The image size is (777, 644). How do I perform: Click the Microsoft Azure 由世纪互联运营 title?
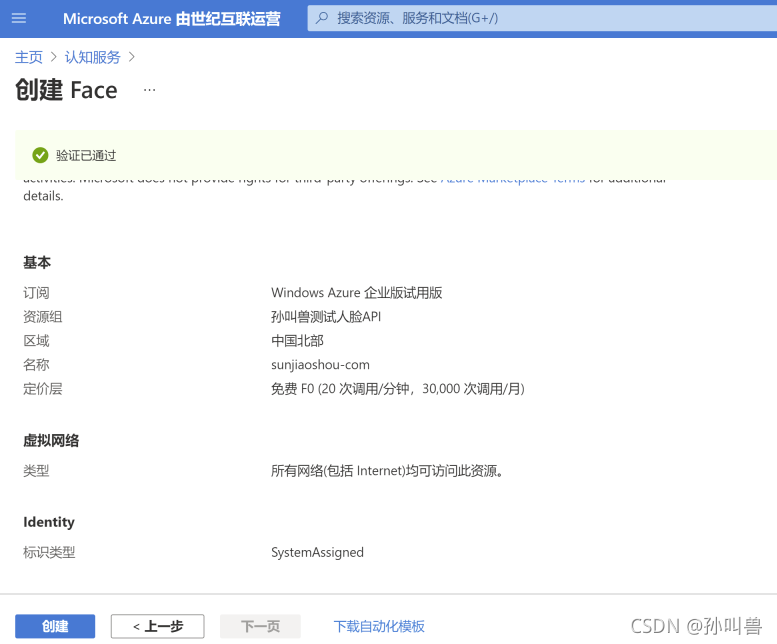171,19
